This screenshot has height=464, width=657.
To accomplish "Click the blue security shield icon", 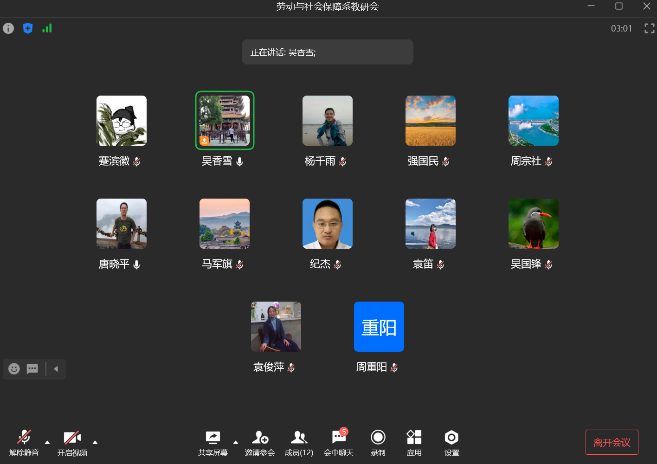I will coord(28,29).
